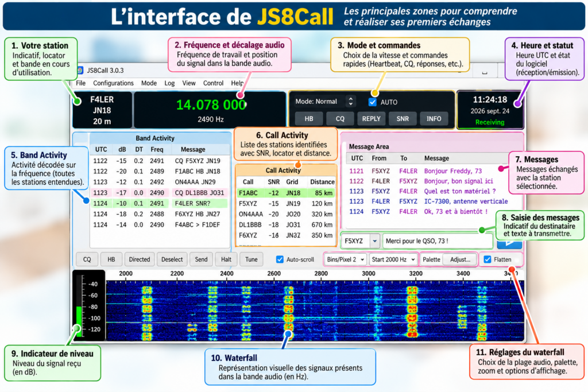
Task: Click the HB button in the mode panel
Action: click(x=308, y=119)
